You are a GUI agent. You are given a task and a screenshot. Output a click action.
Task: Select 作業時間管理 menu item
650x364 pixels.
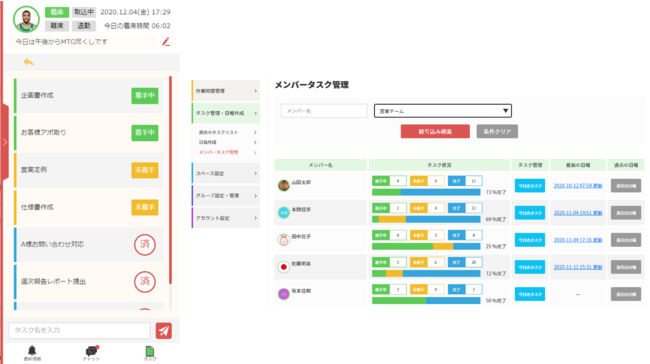click(226, 91)
